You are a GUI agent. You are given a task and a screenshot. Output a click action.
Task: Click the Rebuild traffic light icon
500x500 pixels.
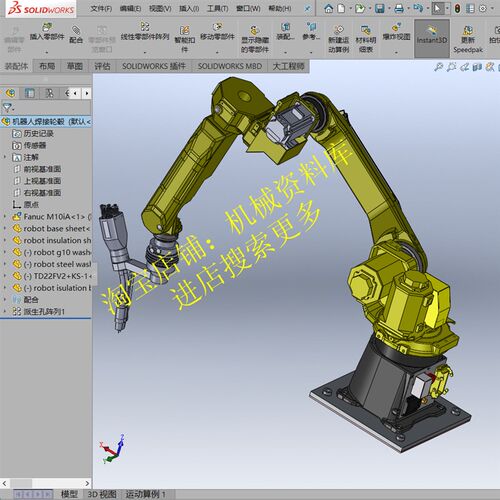pyautogui.click(x=457, y=8)
